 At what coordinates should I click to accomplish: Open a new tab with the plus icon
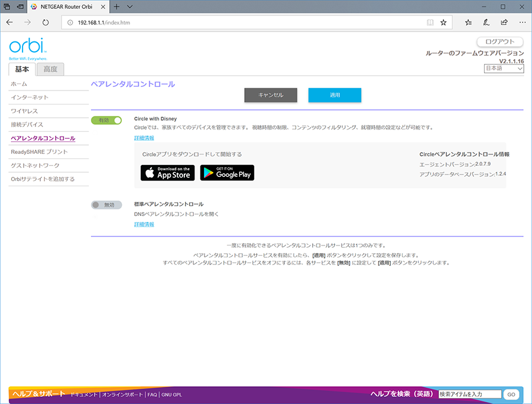point(117,7)
